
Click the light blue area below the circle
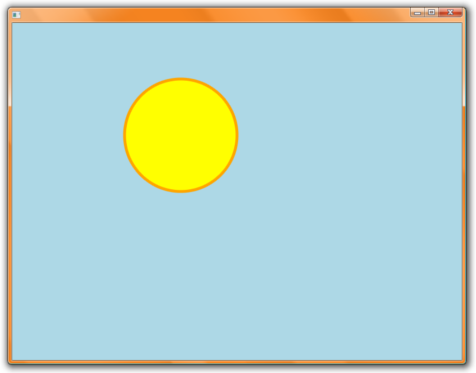tap(181, 277)
